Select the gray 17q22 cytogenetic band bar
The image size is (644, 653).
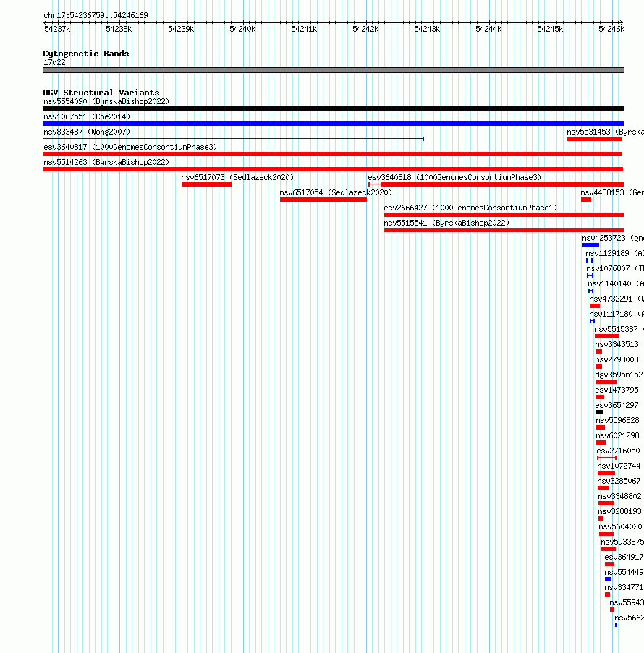tap(333, 70)
